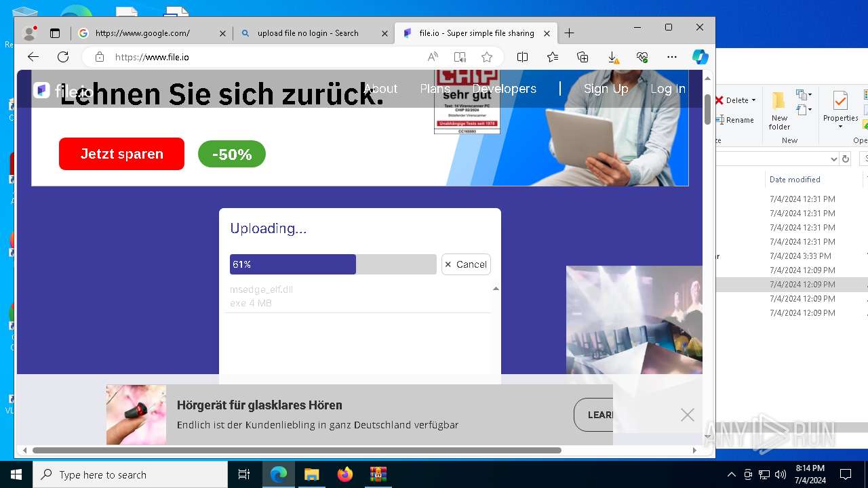Click Log In on file.io
This screenshot has width=868, height=488.
(x=668, y=89)
